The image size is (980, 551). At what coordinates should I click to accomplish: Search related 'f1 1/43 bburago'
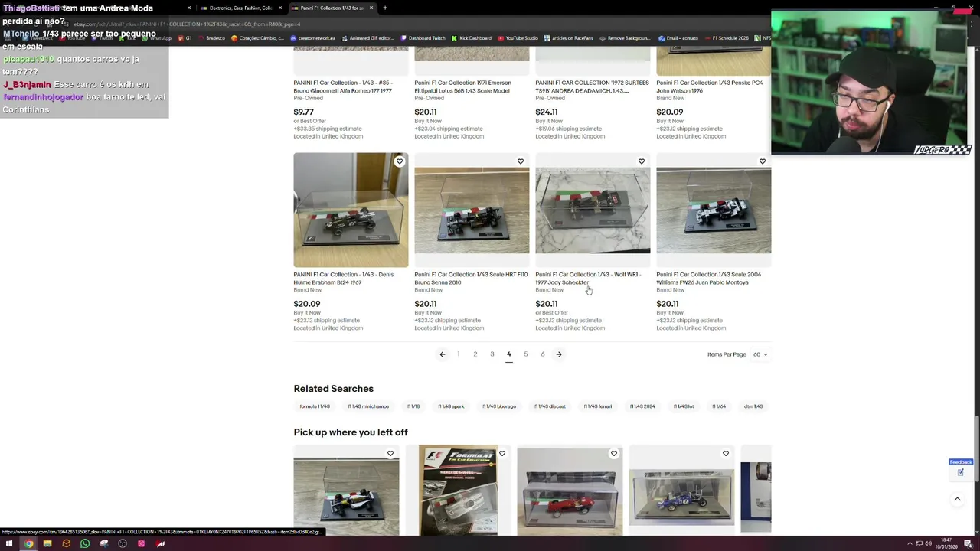click(499, 406)
